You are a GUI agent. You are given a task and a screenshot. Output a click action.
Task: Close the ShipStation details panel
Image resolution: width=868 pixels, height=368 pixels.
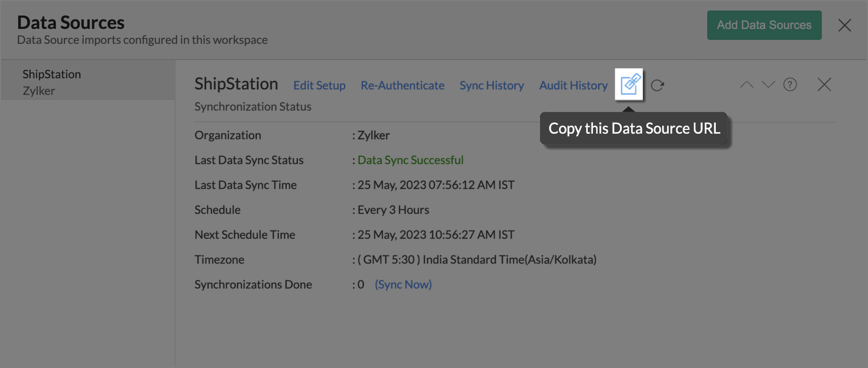point(824,84)
